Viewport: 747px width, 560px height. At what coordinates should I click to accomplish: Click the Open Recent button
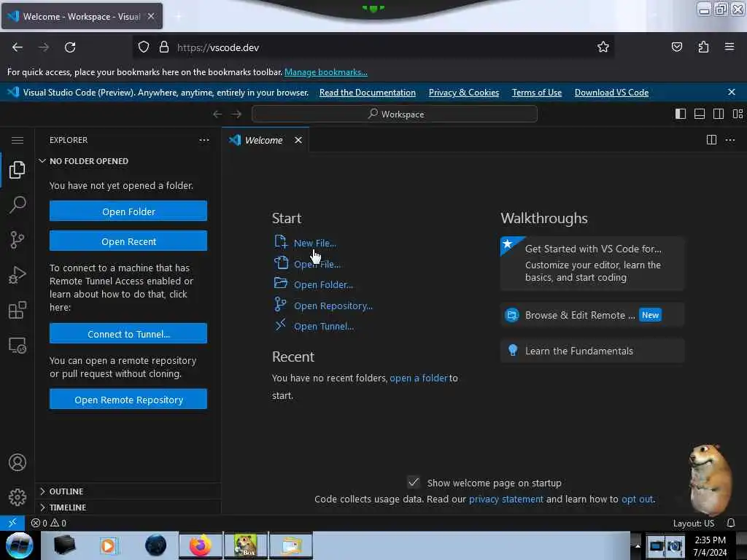pyautogui.click(x=128, y=241)
